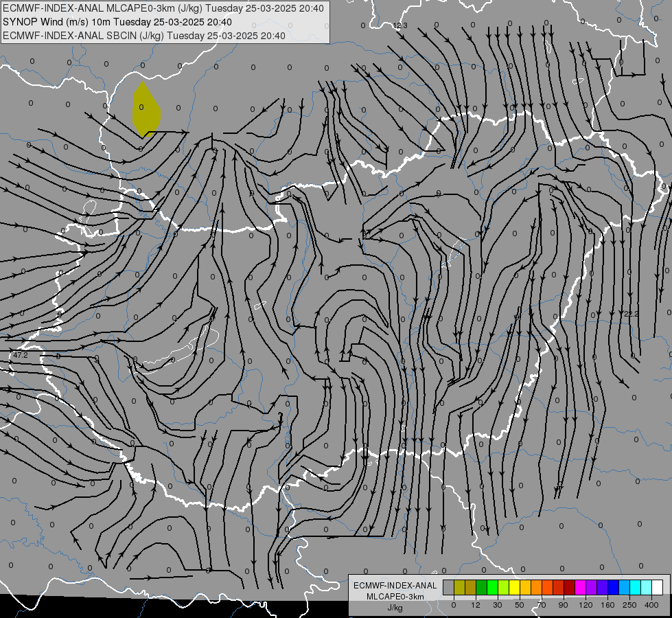Pick the orange legend swatch
The image size is (672, 618).
pyautogui.click(x=536, y=587)
